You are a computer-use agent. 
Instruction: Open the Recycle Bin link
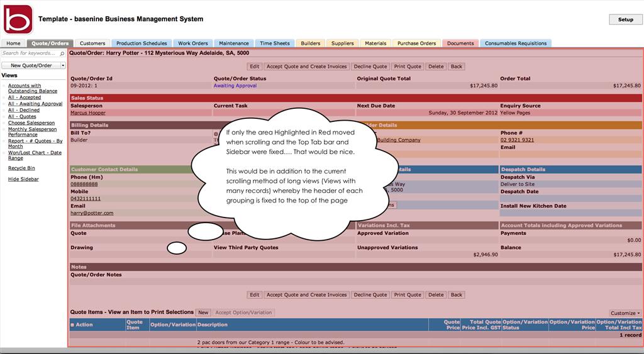pyautogui.click(x=21, y=169)
